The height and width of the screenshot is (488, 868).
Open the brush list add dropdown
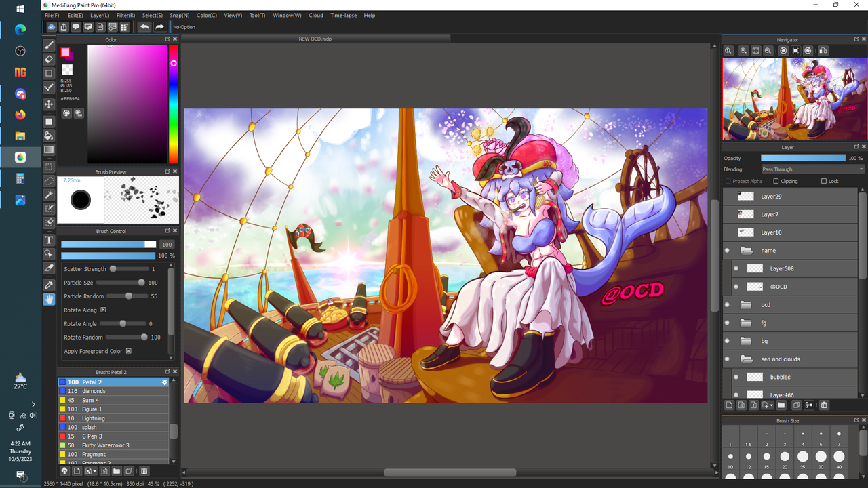click(90, 470)
